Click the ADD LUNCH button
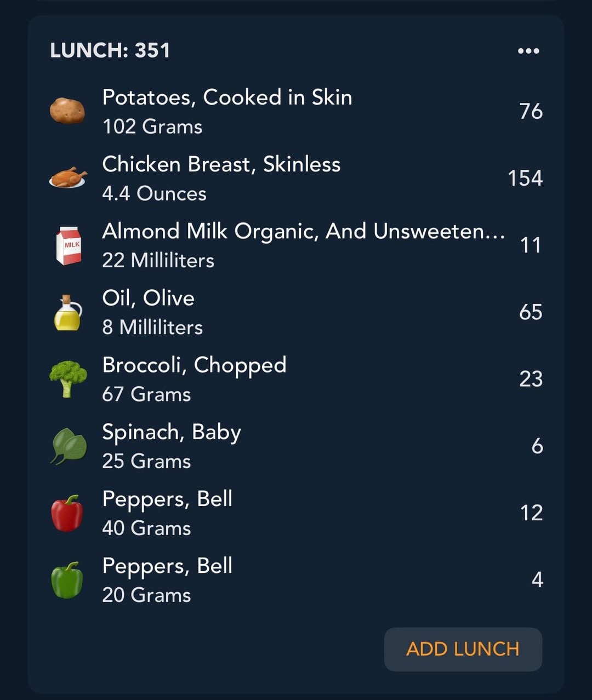Viewport: 592px width, 700px height. [x=463, y=649]
